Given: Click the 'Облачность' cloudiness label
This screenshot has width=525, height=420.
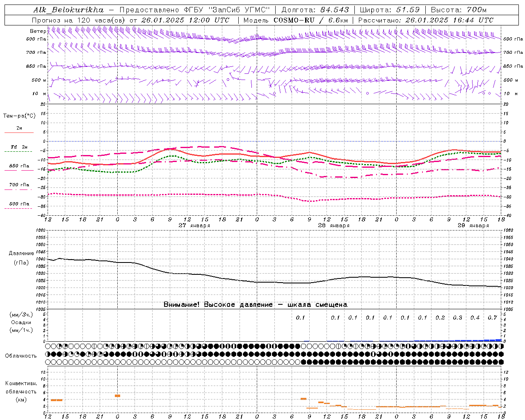Looking at the screenshot, I should click(x=21, y=356).
